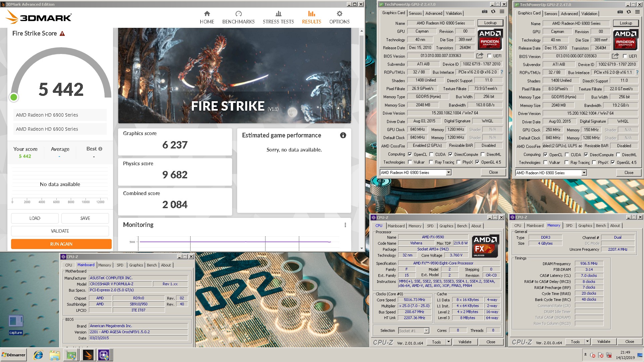Click the Action Center flag in the system tray

tap(601, 355)
